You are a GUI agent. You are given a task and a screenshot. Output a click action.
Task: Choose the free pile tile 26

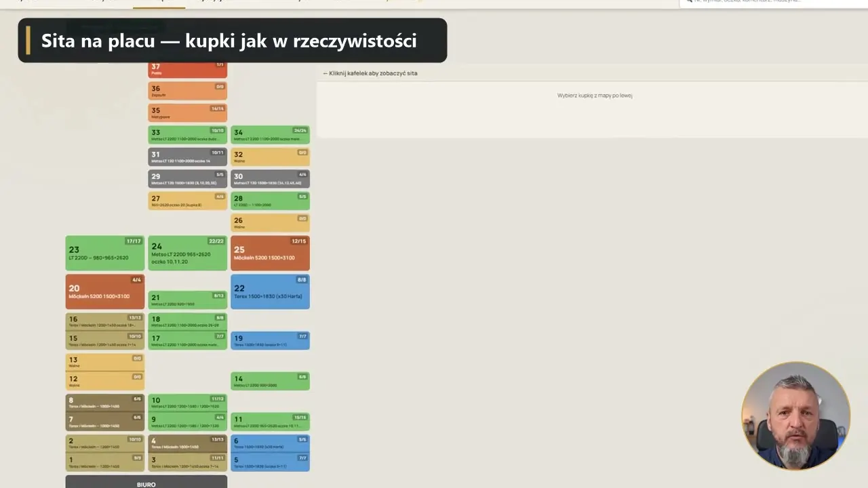pyautogui.click(x=270, y=222)
